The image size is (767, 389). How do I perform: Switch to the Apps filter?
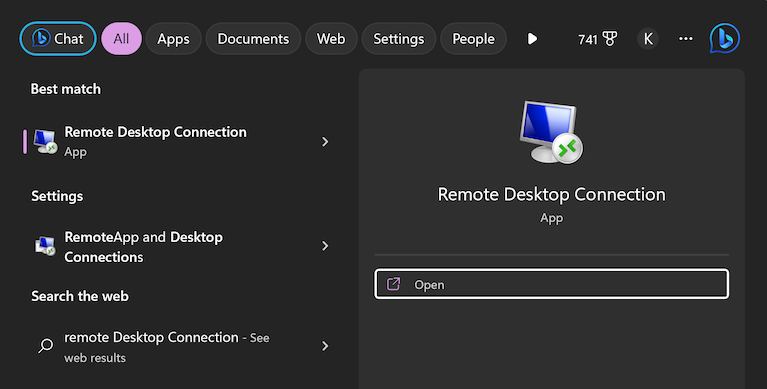click(x=173, y=39)
